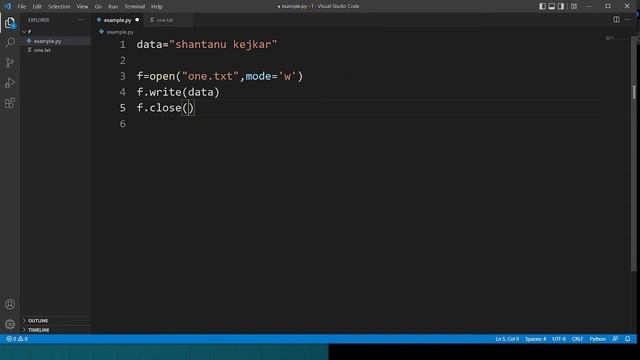Open the Extensions view icon
Image resolution: width=640 pixels, height=360 pixels.
coord(10,102)
